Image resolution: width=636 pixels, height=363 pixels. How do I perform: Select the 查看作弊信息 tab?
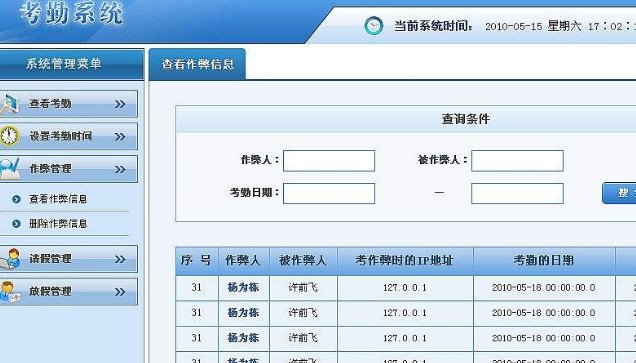coord(198,64)
